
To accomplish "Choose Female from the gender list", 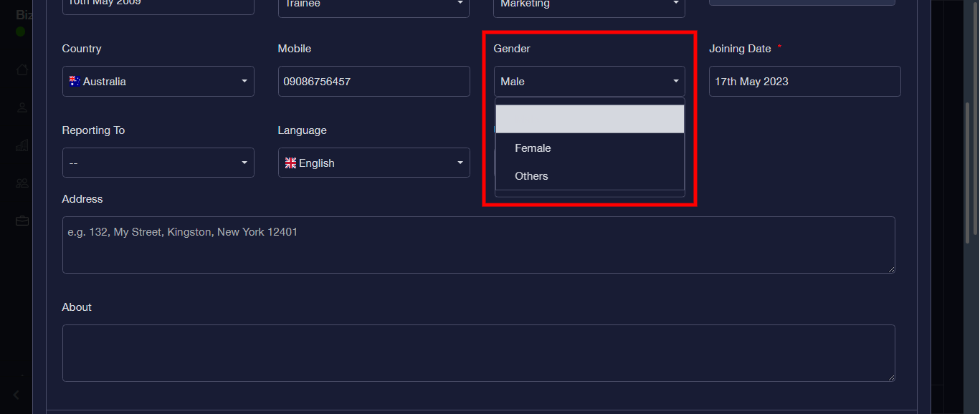I will tap(533, 148).
